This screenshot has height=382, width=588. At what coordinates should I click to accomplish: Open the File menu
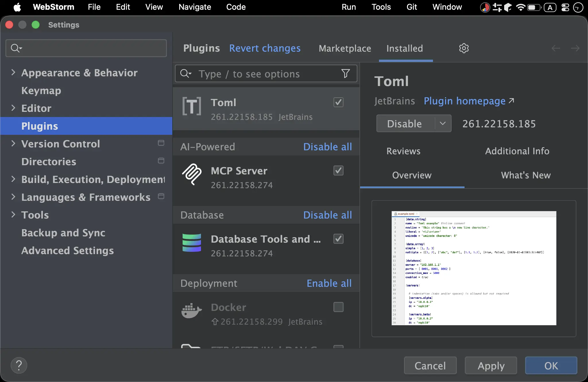pos(94,7)
